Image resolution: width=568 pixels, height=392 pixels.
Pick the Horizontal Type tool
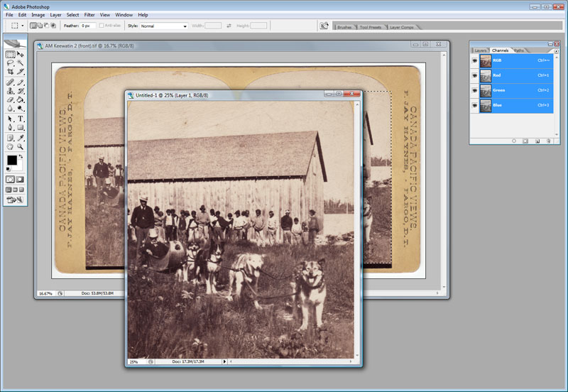(21, 119)
